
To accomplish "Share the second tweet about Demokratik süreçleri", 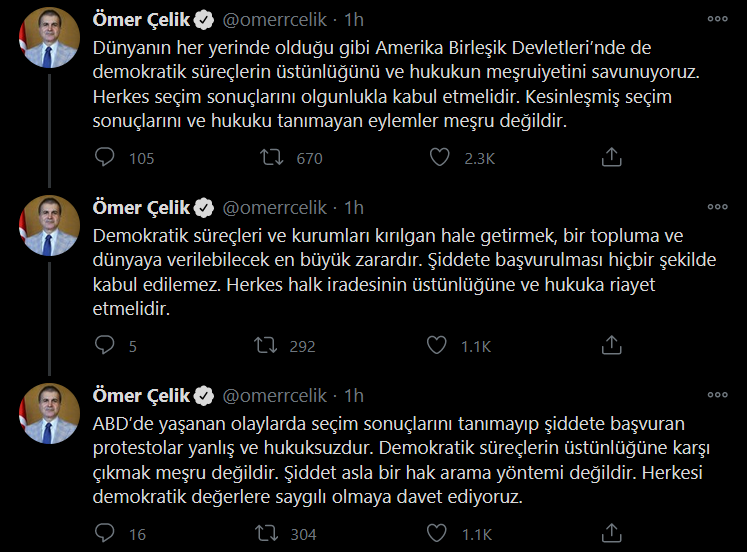I will click(610, 346).
